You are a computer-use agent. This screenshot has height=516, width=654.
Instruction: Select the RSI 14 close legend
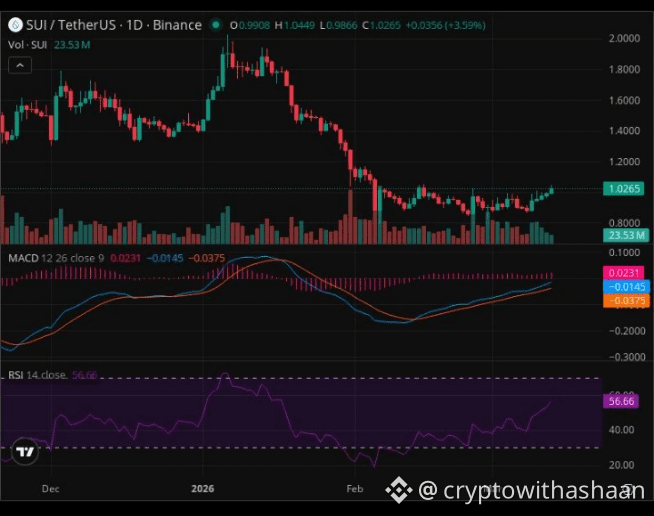pyautogui.click(x=37, y=375)
